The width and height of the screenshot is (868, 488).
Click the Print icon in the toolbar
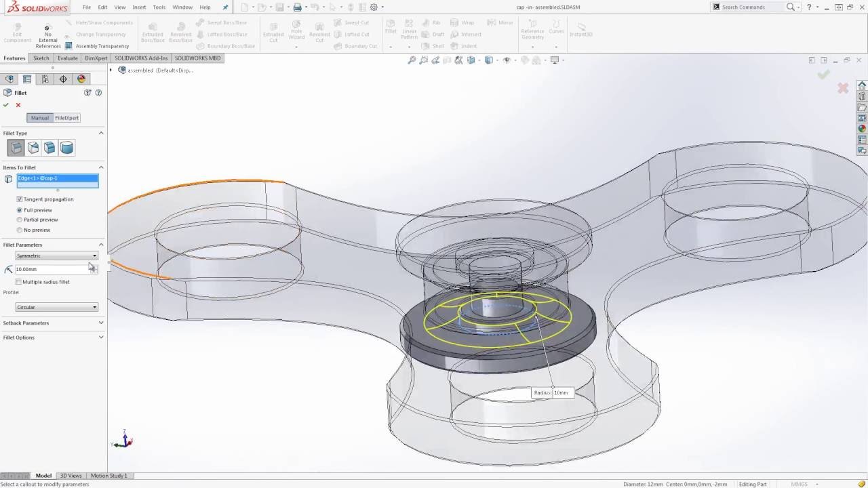297,7
